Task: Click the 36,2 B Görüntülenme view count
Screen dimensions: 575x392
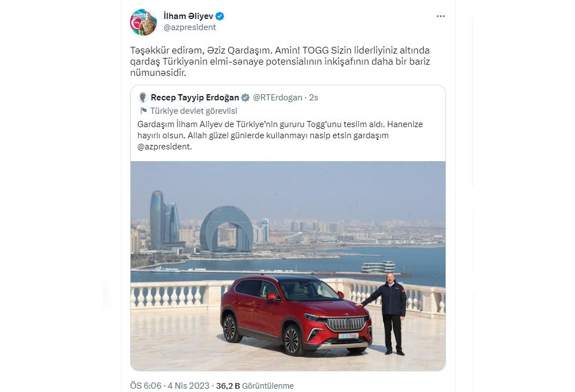Action: (x=255, y=386)
